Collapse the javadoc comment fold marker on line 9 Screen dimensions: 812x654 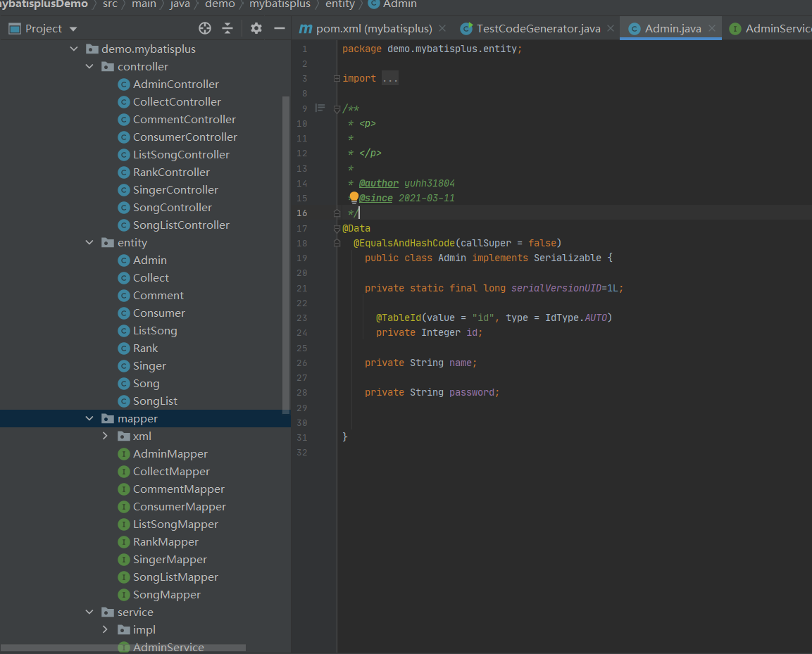[337, 108]
